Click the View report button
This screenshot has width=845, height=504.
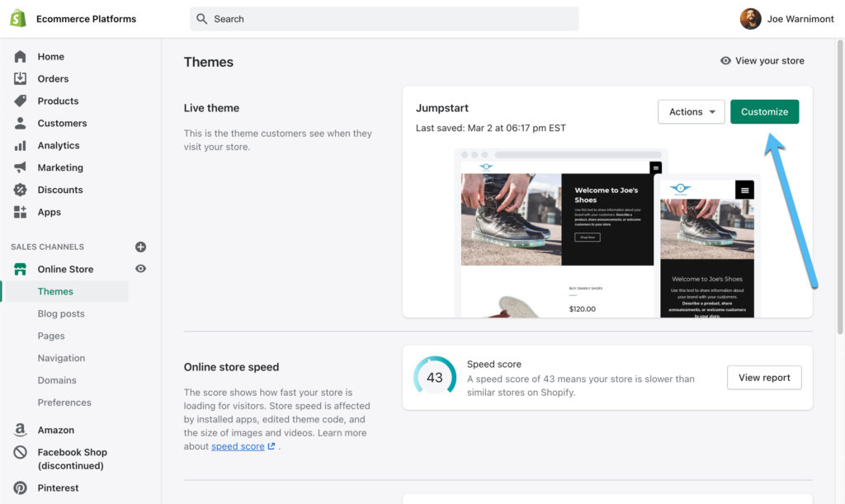click(x=764, y=378)
